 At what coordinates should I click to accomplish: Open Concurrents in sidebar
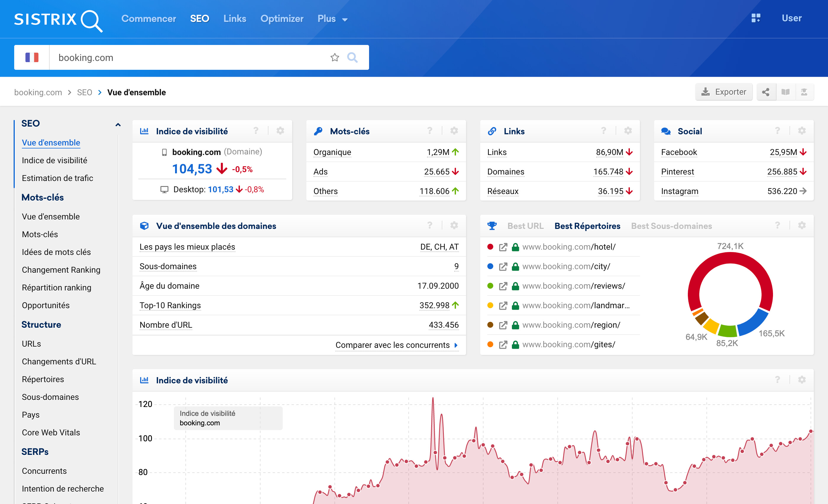[x=44, y=471]
